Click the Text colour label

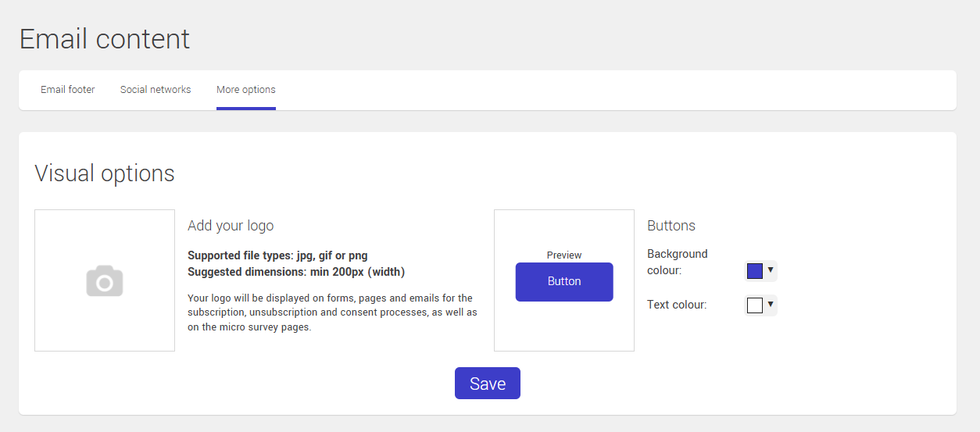(677, 305)
